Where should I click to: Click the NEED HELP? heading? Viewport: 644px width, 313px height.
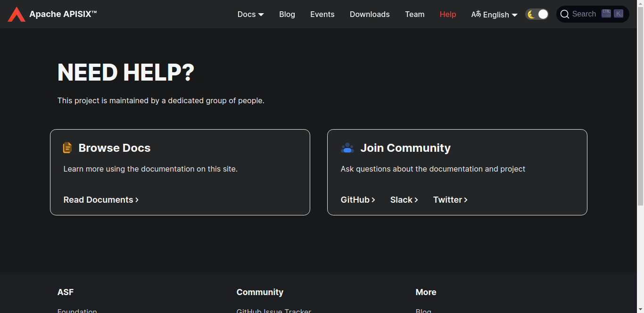pos(126,73)
